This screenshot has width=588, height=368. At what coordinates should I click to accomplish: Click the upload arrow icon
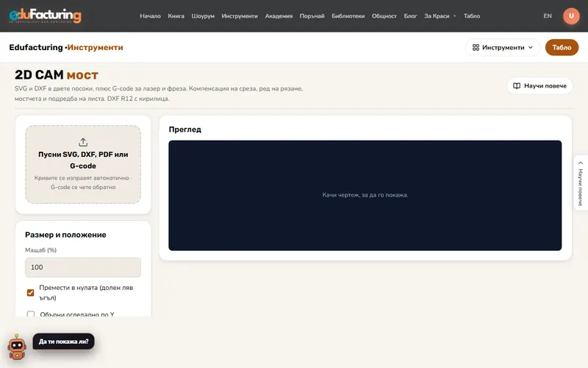tap(83, 142)
